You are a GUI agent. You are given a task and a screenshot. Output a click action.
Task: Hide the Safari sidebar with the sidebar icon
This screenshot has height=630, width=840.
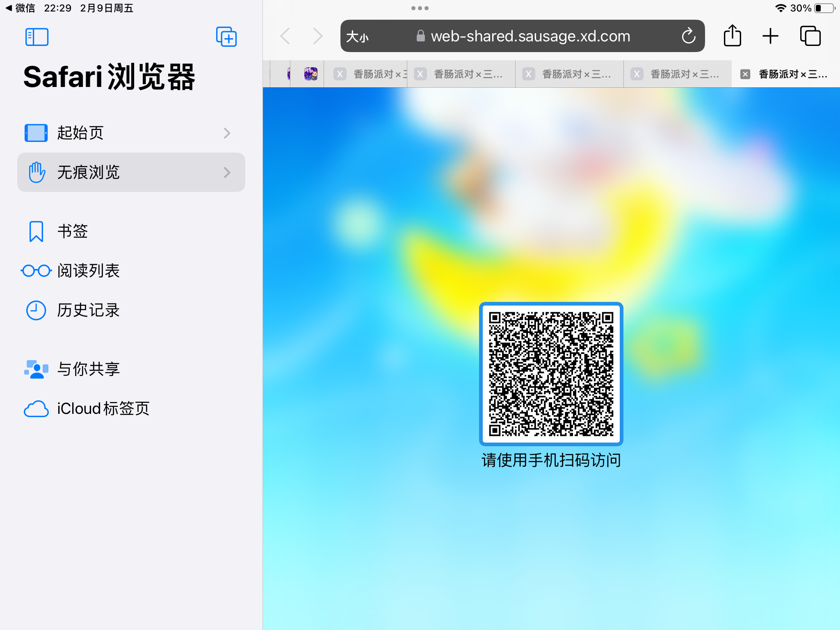(37, 37)
